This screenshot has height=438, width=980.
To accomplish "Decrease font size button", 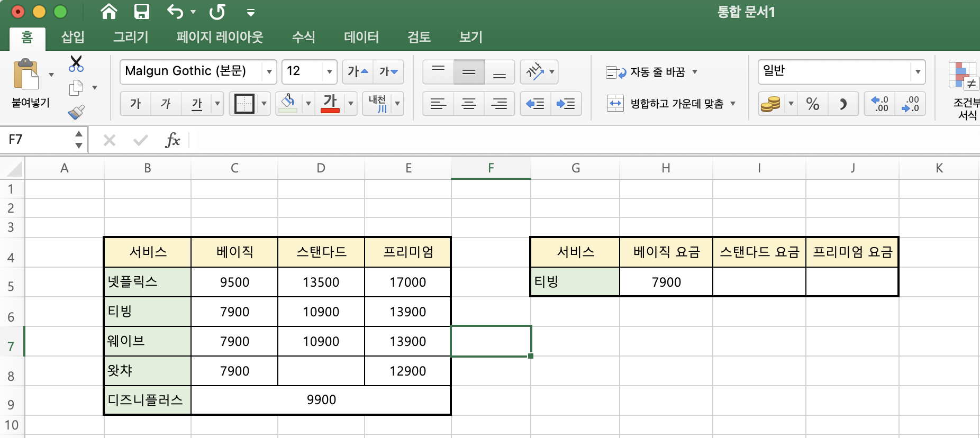I will tap(388, 72).
